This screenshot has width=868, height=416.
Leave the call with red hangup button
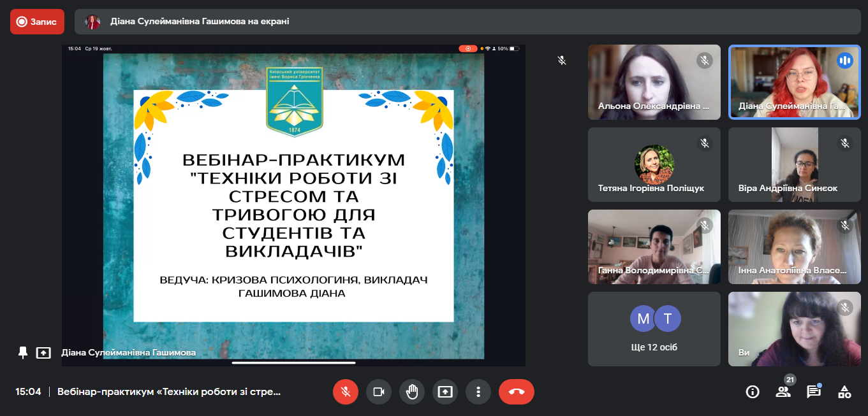(517, 392)
